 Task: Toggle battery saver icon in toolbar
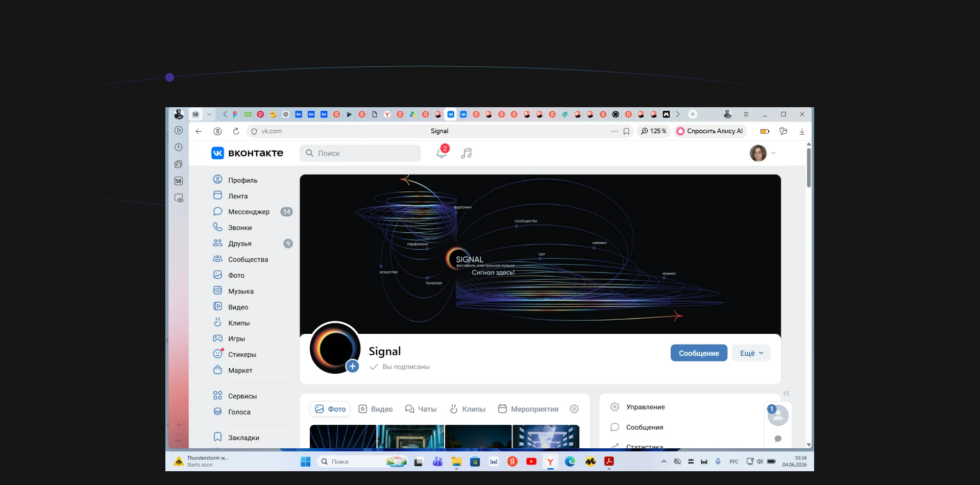tap(765, 131)
